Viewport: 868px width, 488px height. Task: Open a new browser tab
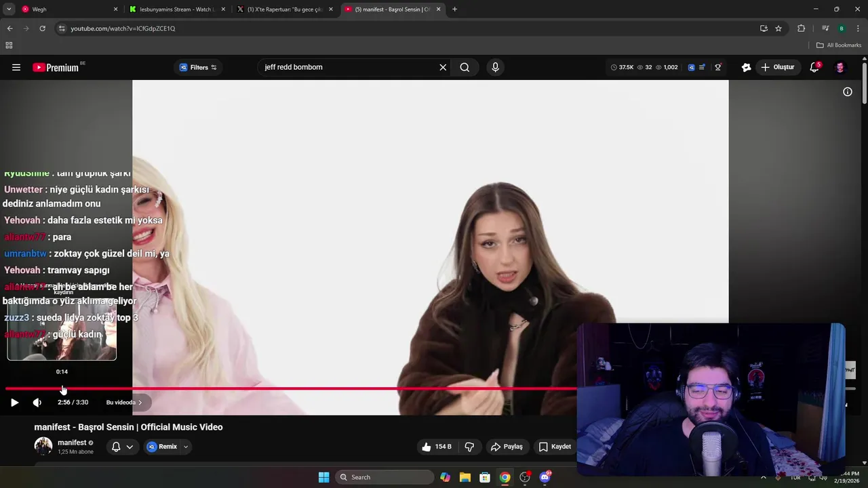(454, 9)
